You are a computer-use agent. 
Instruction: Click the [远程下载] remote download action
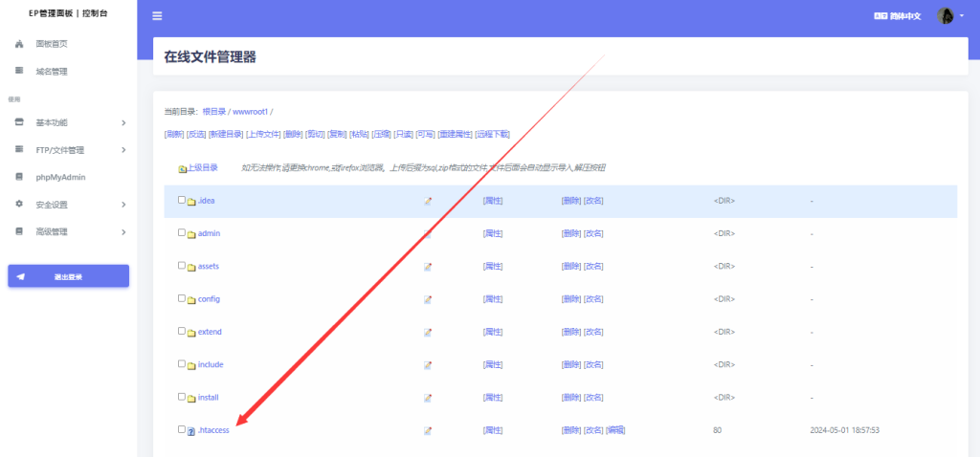click(x=493, y=134)
